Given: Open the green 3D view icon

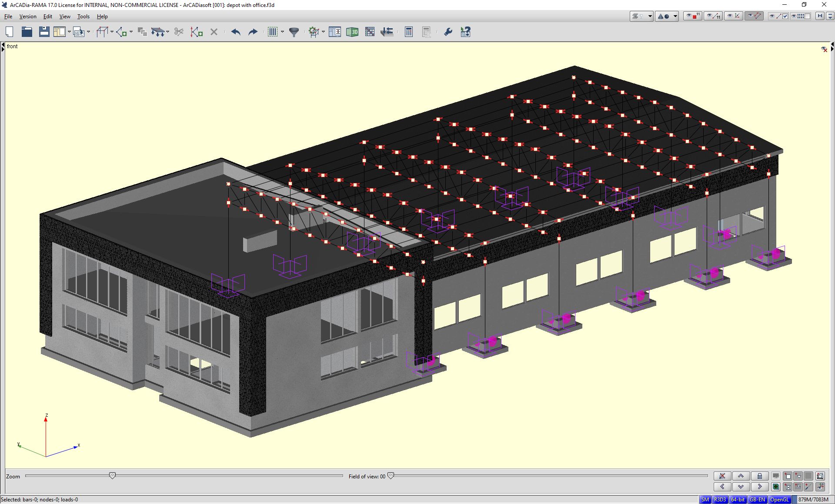Looking at the screenshot, I should (x=352, y=32).
